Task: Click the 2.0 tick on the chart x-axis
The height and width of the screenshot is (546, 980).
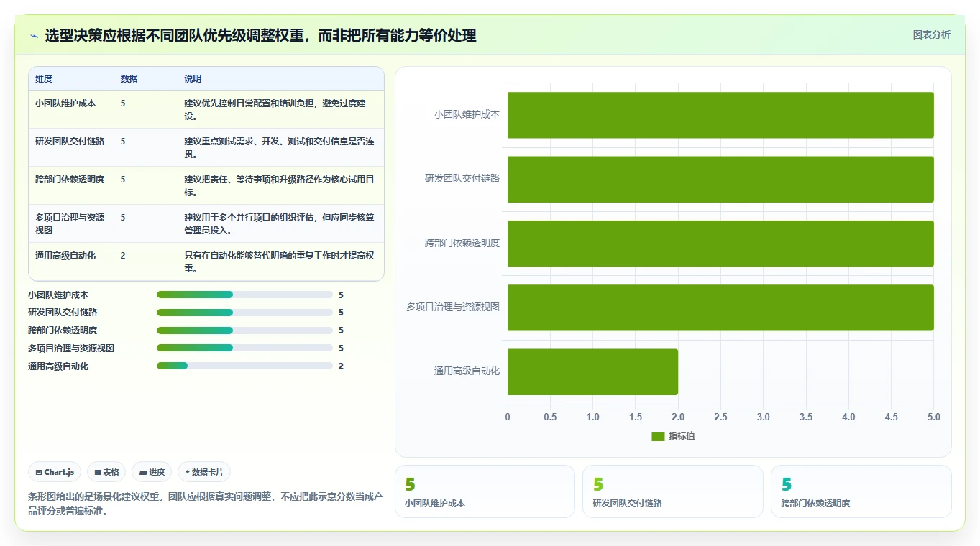Action: click(678, 417)
